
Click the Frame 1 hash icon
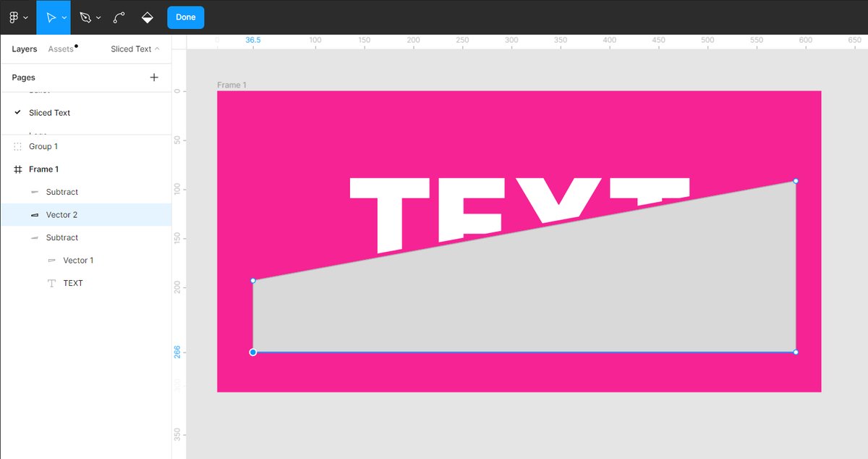[x=18, y=169]
